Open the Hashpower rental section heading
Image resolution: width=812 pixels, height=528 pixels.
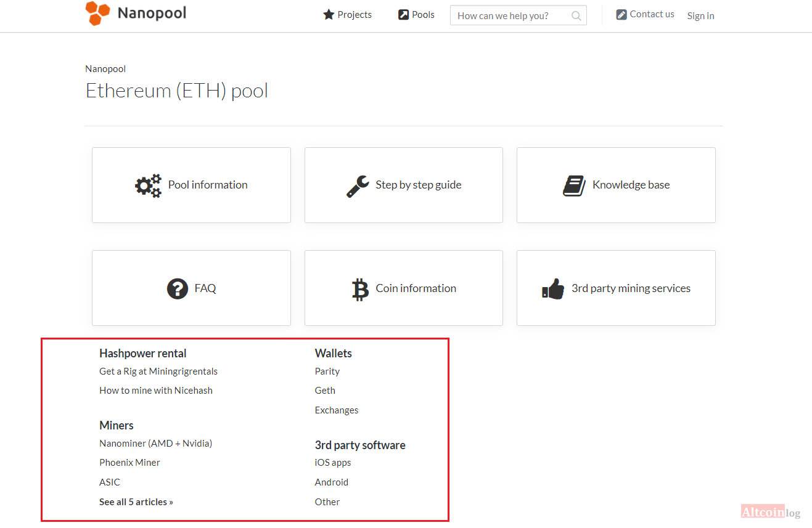point(142,354)
